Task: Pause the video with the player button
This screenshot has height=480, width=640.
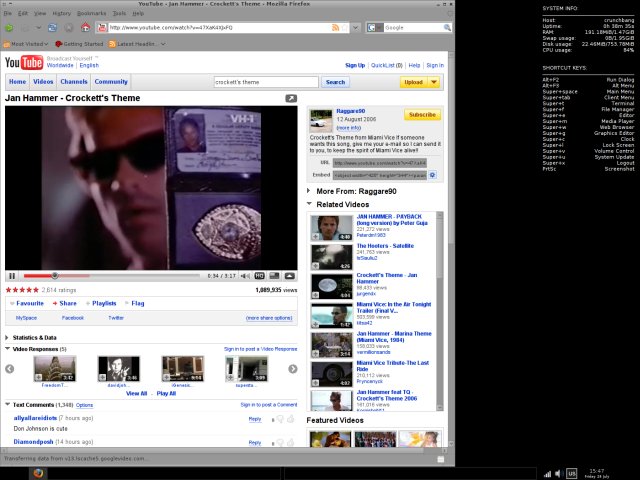Action: point(12,275)
